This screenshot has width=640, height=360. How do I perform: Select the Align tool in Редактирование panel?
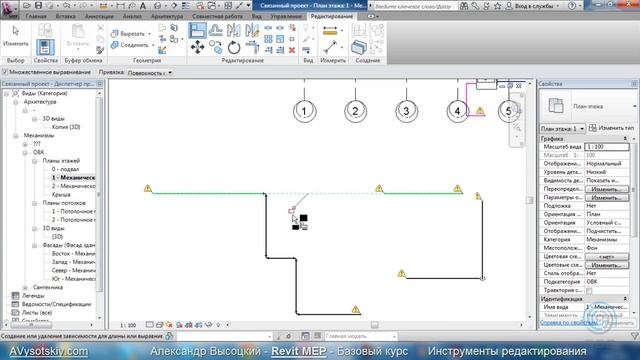pyautogui.click(x=198, y=31)
